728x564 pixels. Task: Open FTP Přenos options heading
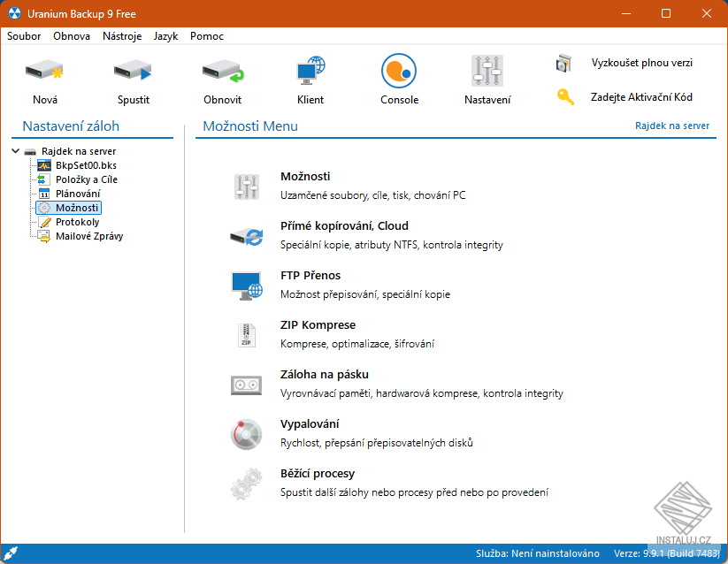310,276
